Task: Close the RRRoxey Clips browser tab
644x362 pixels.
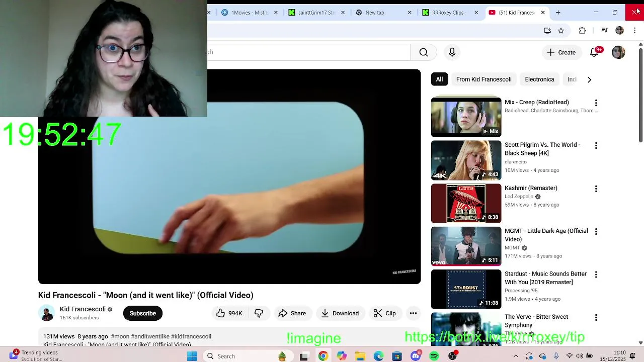Action: tap(476, 13)
